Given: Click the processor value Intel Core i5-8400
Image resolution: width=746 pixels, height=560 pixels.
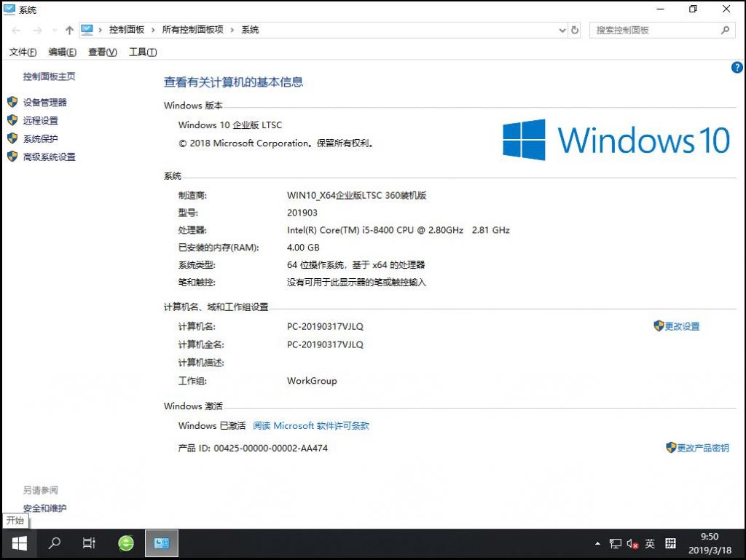Looking at the screenshot, I should tap(398, 230).
